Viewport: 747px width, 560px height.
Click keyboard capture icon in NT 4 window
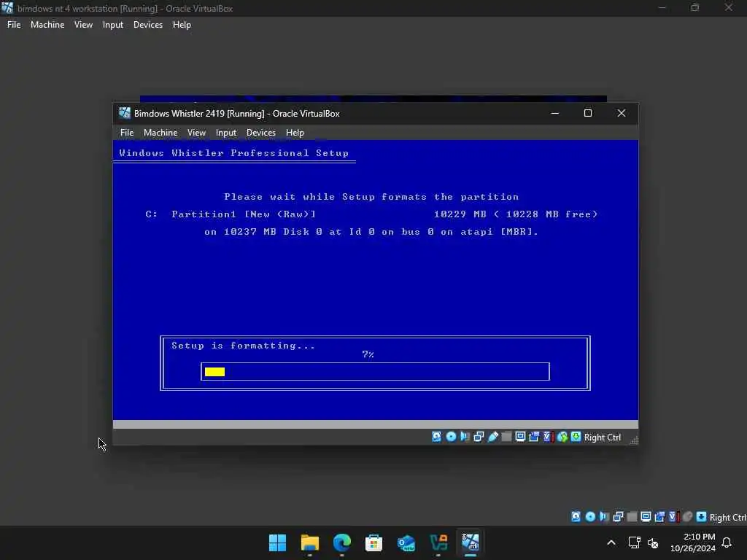pos(701,517)
